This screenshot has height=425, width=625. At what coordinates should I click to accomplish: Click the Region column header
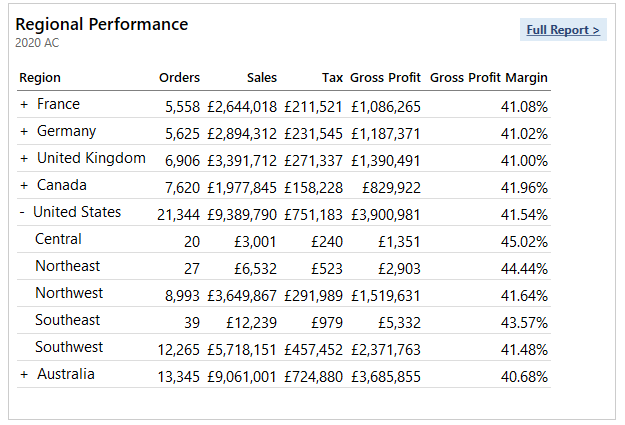pos(40,78)
